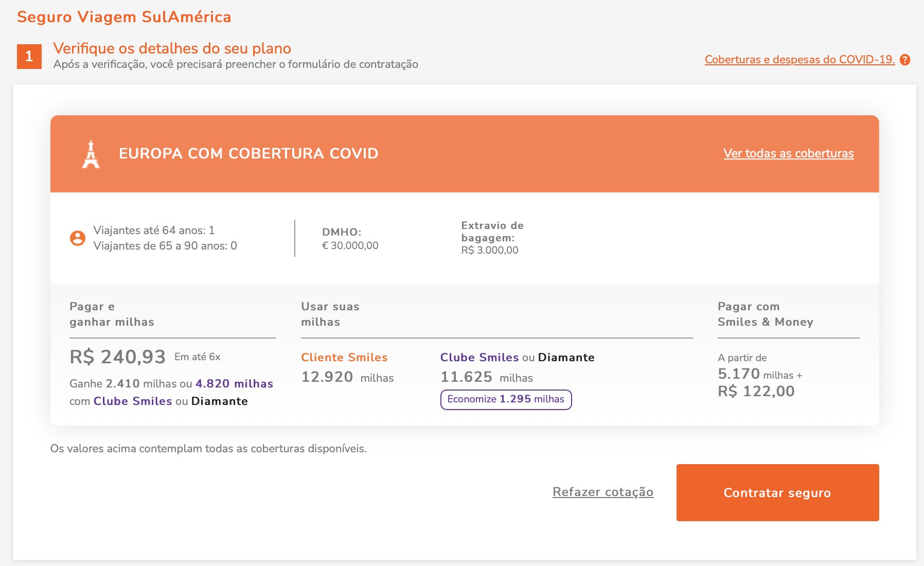
Task: Click the traveler person icon
Action: click(78, 238)
